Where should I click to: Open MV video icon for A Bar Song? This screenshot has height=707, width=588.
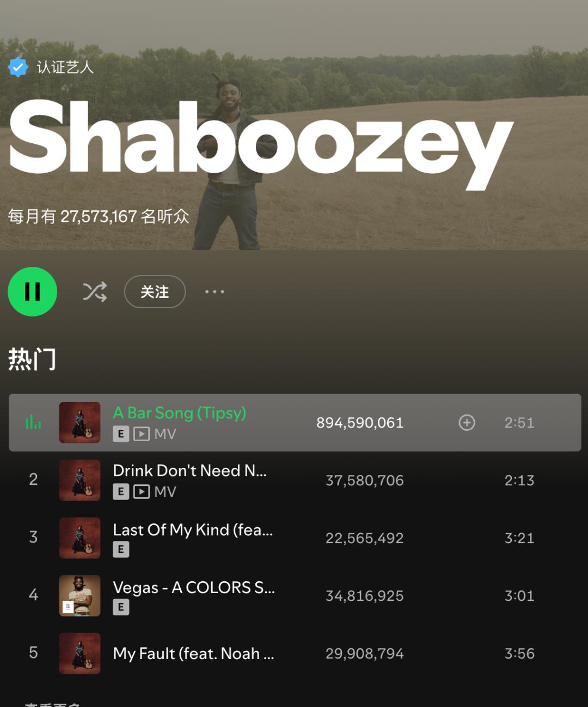click(142, 434)
